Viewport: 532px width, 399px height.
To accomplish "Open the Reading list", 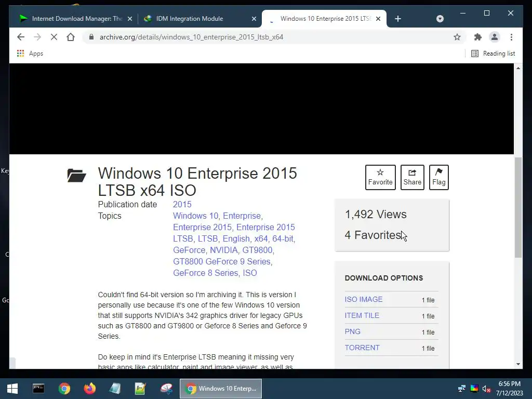I will [493, 54].
